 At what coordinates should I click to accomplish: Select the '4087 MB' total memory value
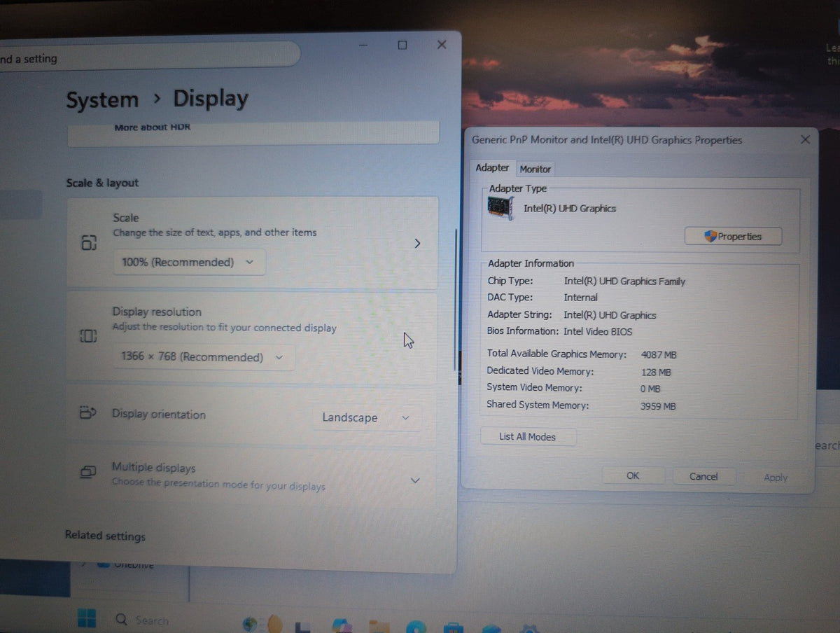click(658, 355)
